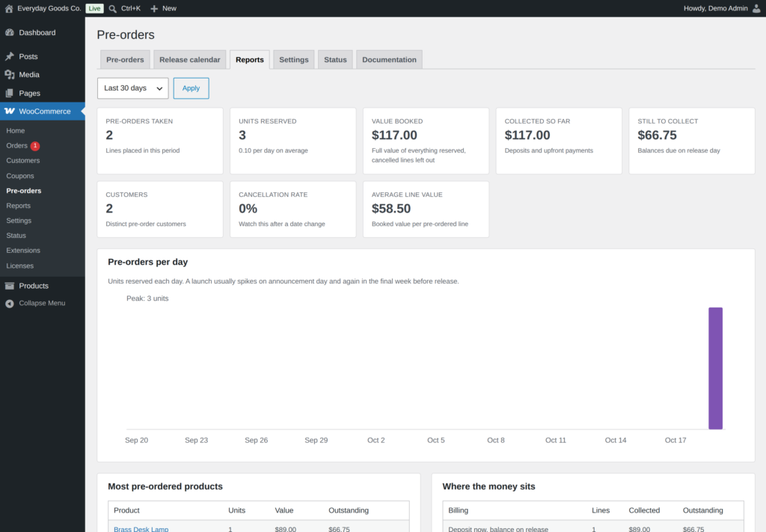The image size is (766, 532).
Task: Open the Brass Desk Lamp product link
Action: (141, 529)
